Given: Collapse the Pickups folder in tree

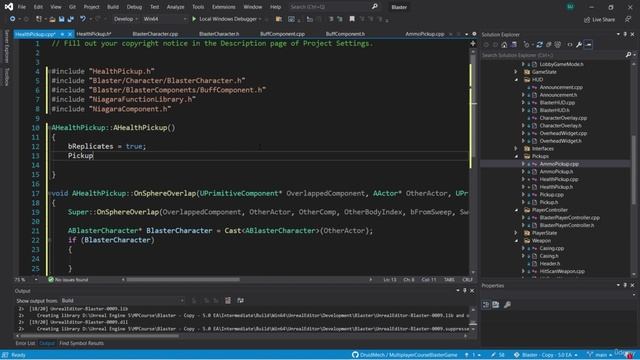Looking at the screenshot, I should (x=516, y=156).
